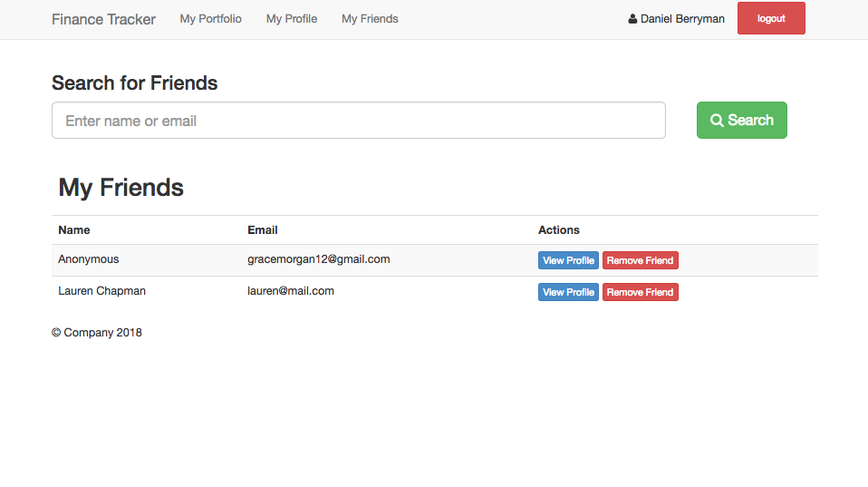
Task: View Profile of the Anonymous friend
Action: 568,260
